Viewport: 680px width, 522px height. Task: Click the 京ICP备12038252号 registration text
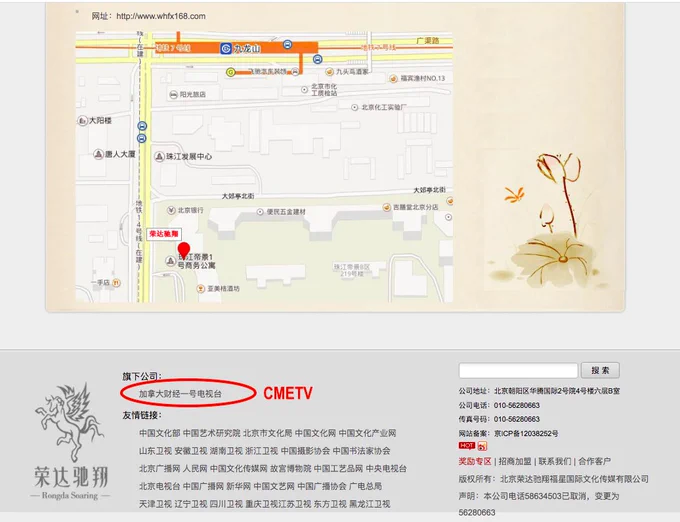[526, 434]
